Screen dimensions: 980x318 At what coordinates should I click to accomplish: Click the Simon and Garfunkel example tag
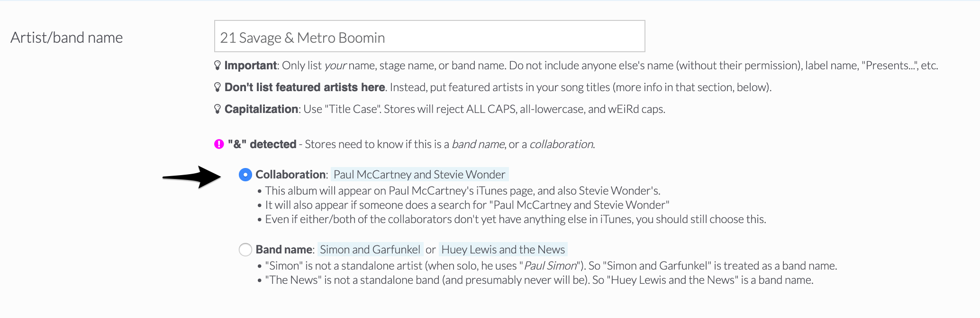coord(370,249)
